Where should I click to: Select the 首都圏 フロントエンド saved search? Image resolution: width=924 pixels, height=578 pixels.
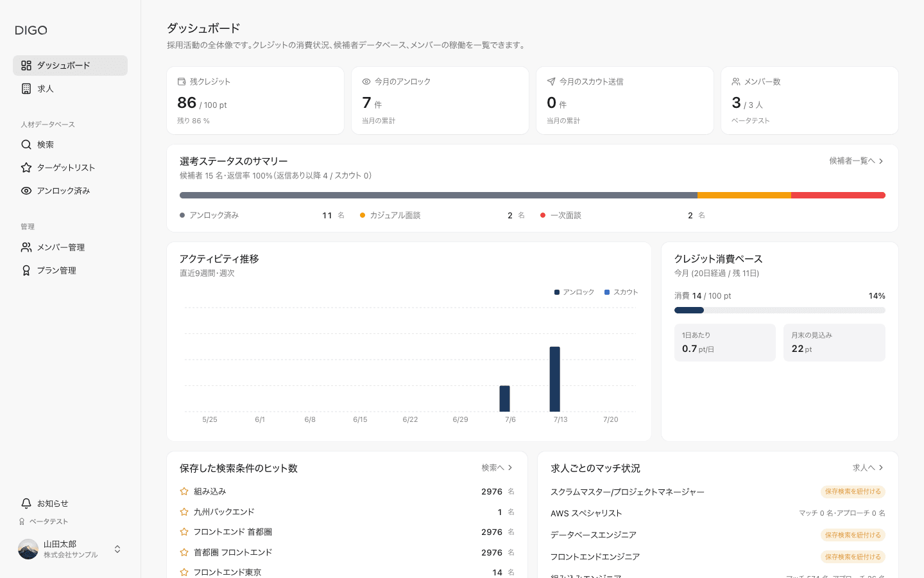347,552
